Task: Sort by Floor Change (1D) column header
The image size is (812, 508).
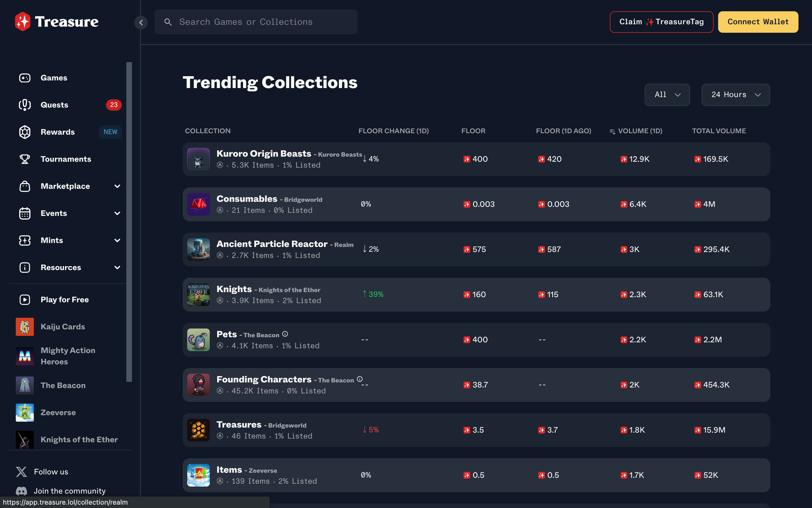Action: [x=394, y=131]
